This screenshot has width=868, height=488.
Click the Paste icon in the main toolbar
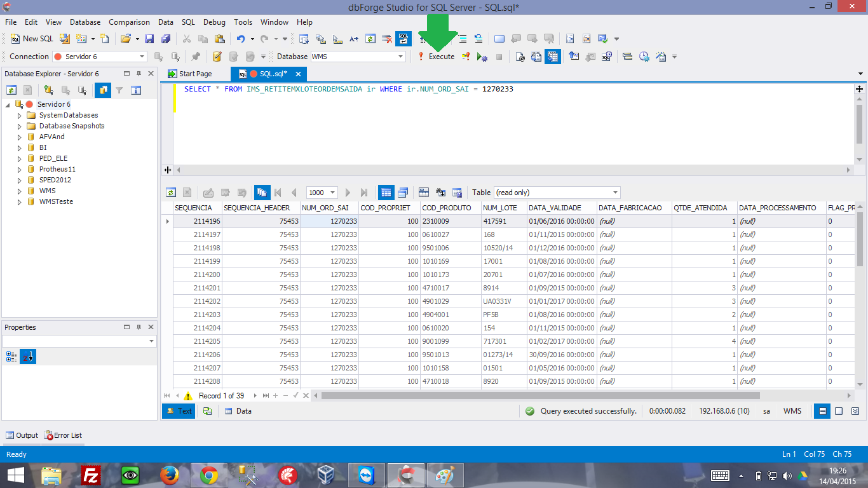(220, 39)
